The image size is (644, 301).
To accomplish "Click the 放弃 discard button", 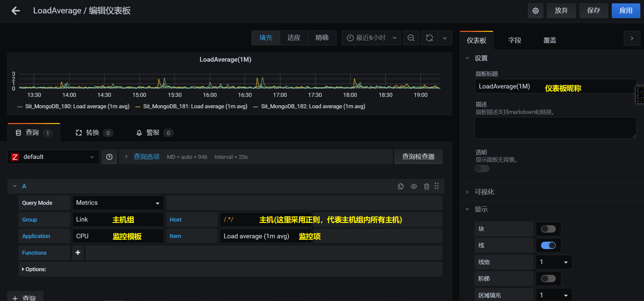I will (x=561, y=11).
